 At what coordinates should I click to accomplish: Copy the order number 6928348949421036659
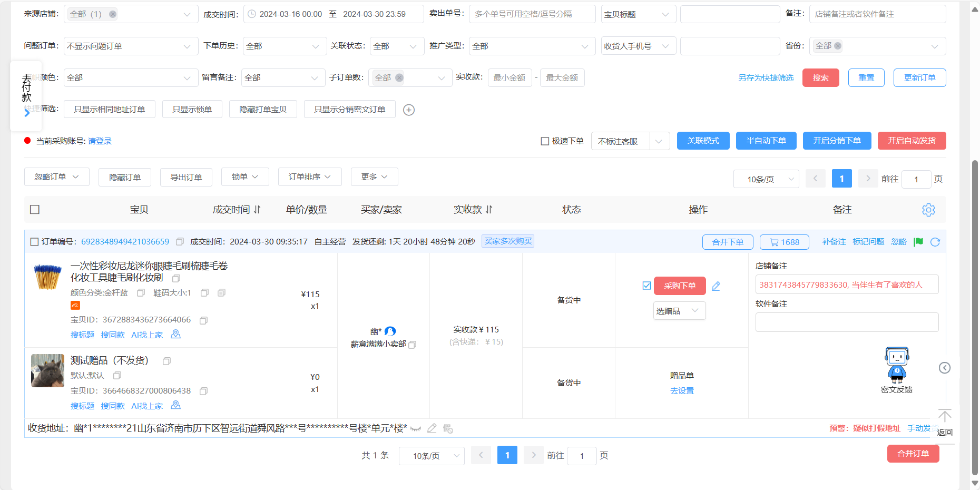click(180, 242)
